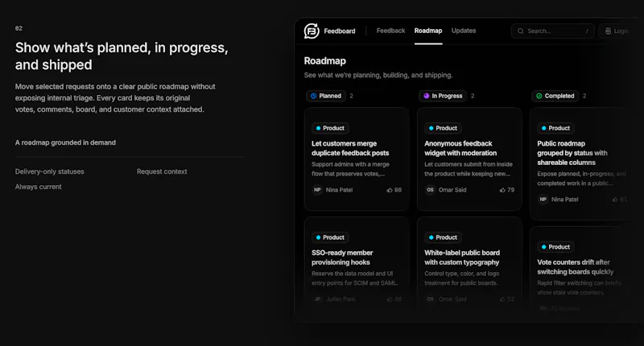644x346 pixels.
Task: Click the Feedboard brand name text
Action: pos(339,31)
